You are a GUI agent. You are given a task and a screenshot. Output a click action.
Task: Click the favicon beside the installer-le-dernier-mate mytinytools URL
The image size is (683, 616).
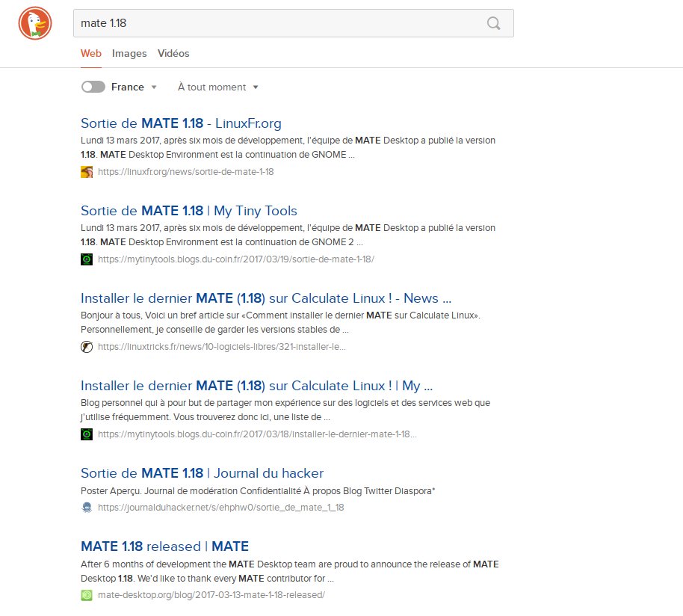point(87,434)
